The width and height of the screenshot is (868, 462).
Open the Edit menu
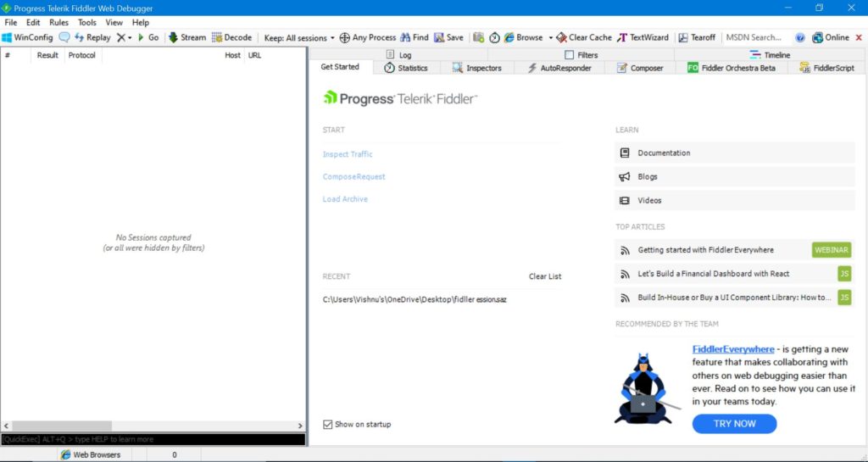33,23
